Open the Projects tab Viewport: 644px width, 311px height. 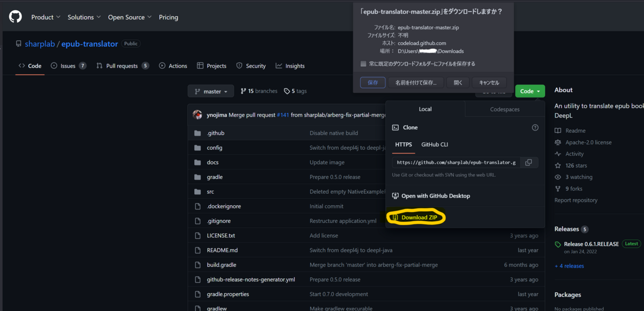(211, 66)
